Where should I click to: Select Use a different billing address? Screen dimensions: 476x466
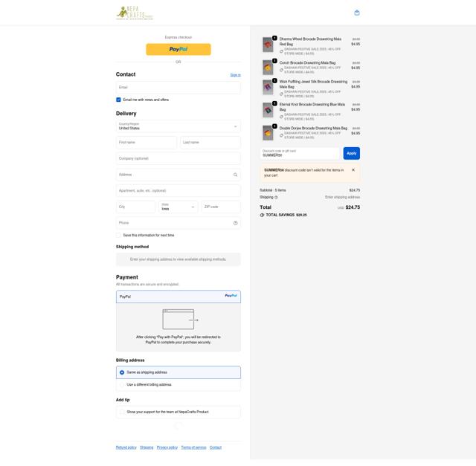(178, 385)
